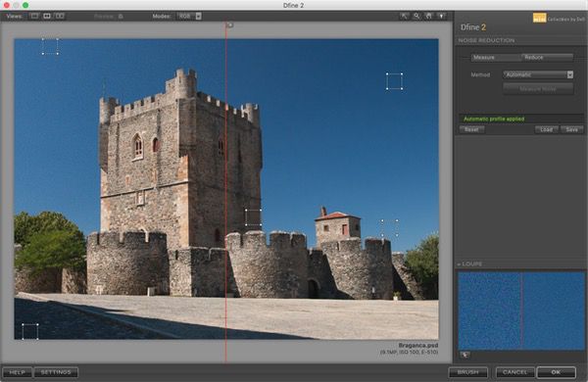Toggle the Preview checkbox
Image resolution: width=588 pixels, height=382 pixels.
(x=121, y=17)
